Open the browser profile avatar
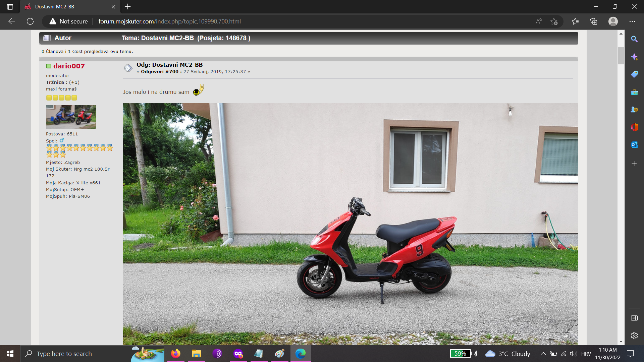The image size is (644, 362). [x=613, y=21]
